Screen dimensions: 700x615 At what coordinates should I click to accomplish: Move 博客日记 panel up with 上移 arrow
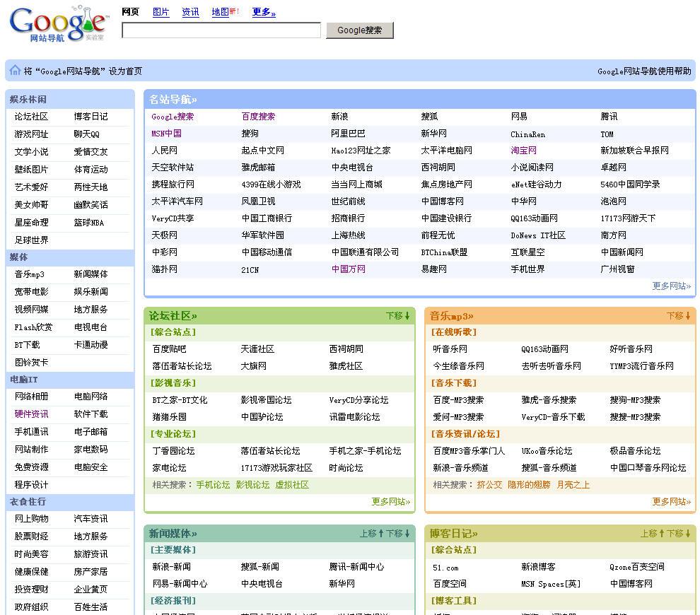652,534
